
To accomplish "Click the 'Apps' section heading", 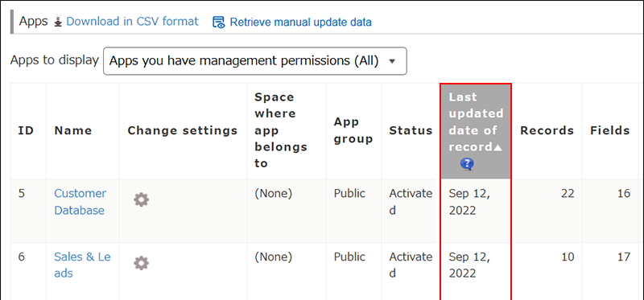I will [33, 22].
